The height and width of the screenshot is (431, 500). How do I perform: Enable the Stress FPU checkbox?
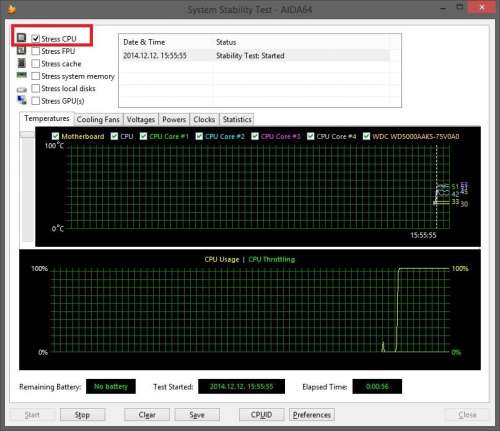click(x=36, y=51)
